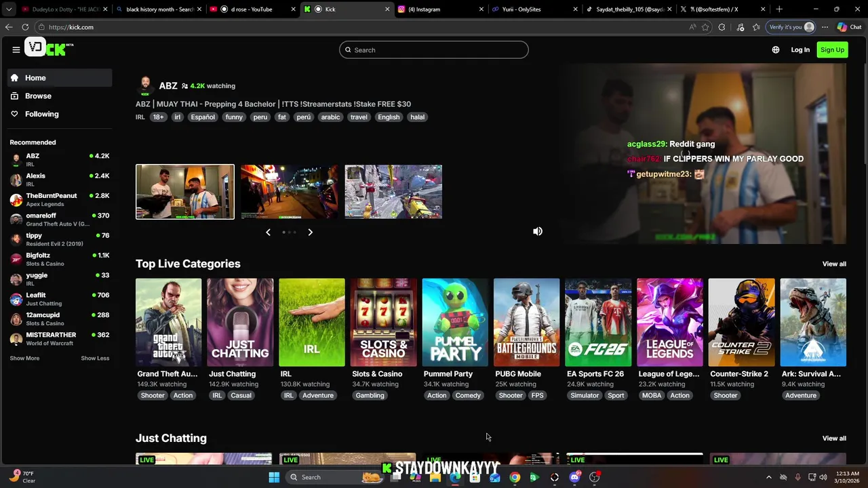
Task: Open new browser tab plus button
Action: (779, 9)
